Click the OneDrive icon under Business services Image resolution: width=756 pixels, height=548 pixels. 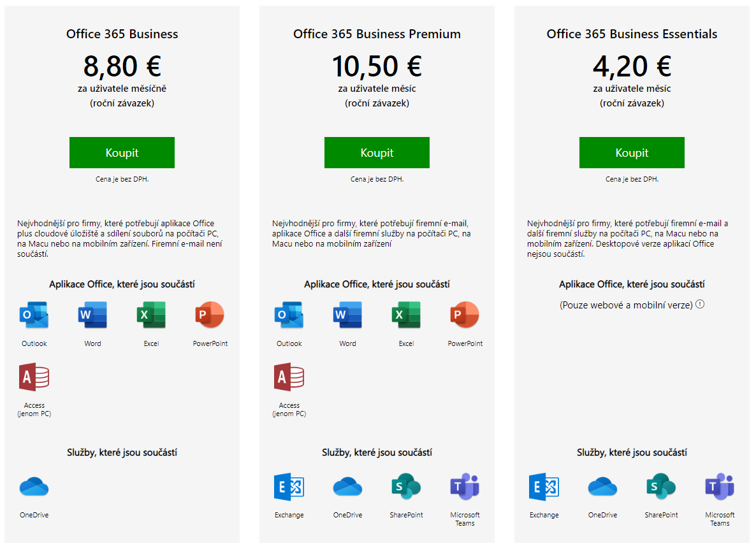[x=34, y=486]
